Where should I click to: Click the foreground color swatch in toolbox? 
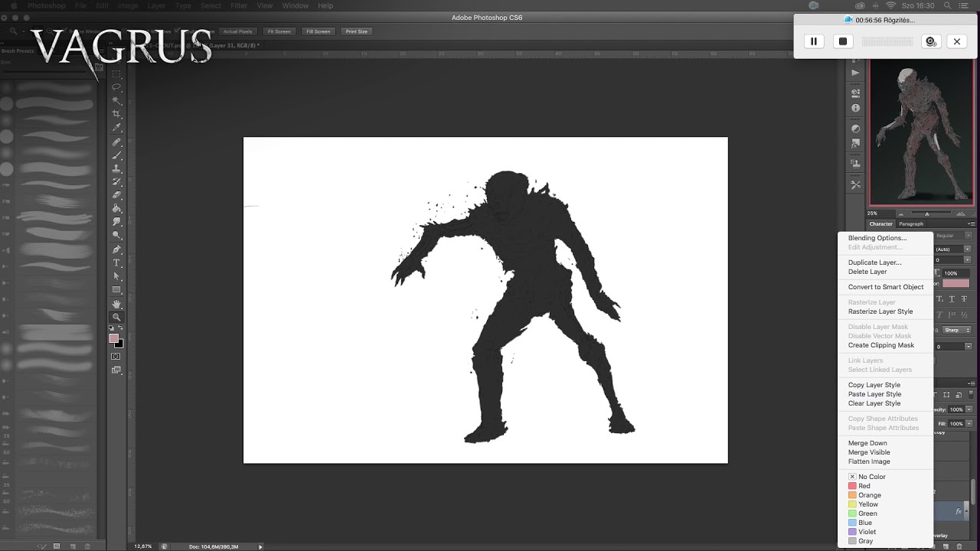click(x=114, y=338)
